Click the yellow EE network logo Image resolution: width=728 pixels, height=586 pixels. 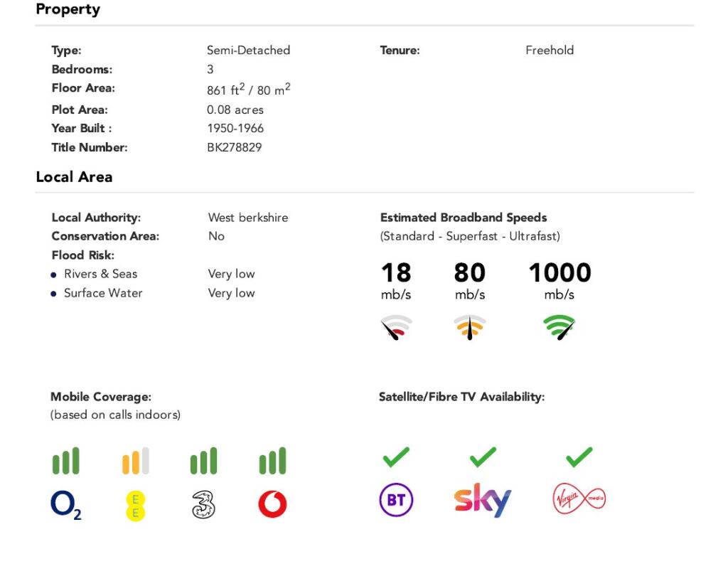(x=135, y=506)
